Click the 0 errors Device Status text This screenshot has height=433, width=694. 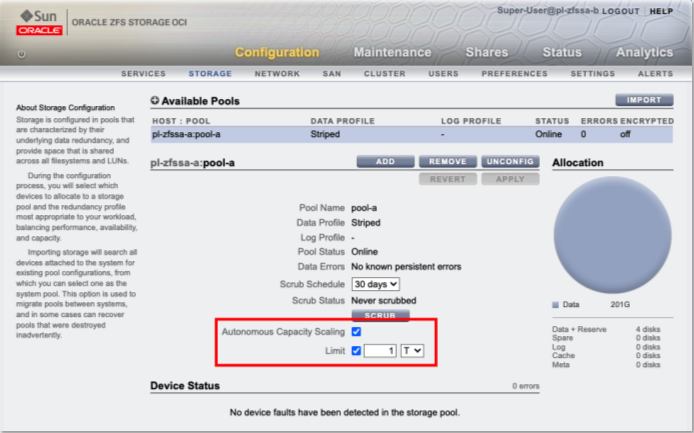[526, 386]
